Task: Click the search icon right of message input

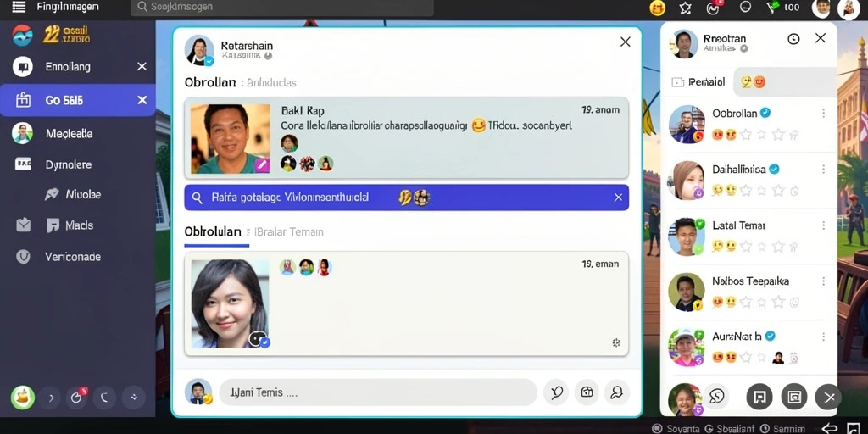Action: click(617, 392)
